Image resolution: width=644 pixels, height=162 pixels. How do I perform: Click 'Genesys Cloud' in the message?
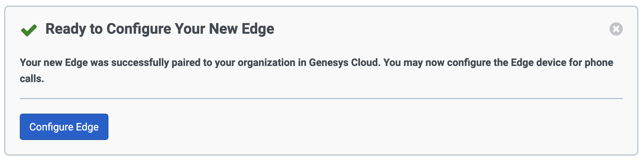(343, 63)
